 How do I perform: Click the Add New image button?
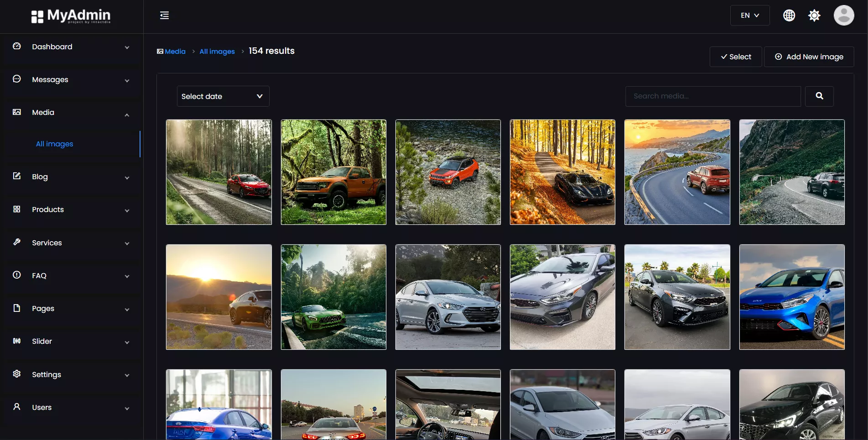pos(809,57)
